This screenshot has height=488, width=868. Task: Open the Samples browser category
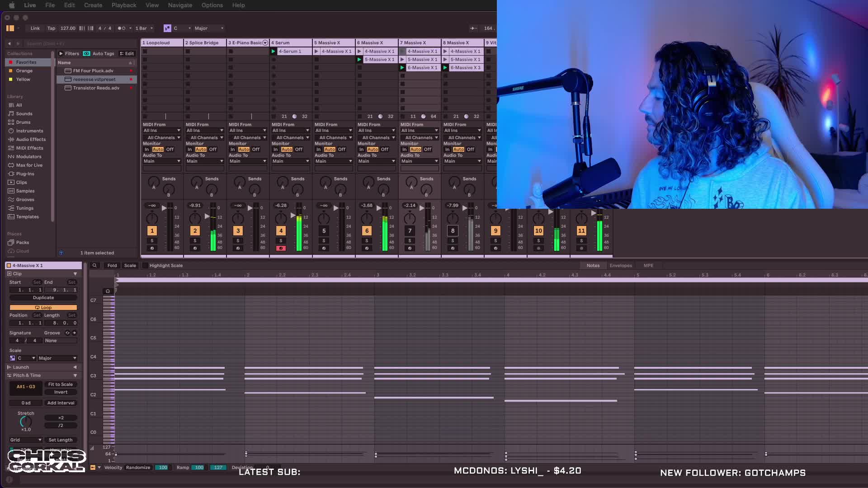pyautogui.click(x=25, y=191)
